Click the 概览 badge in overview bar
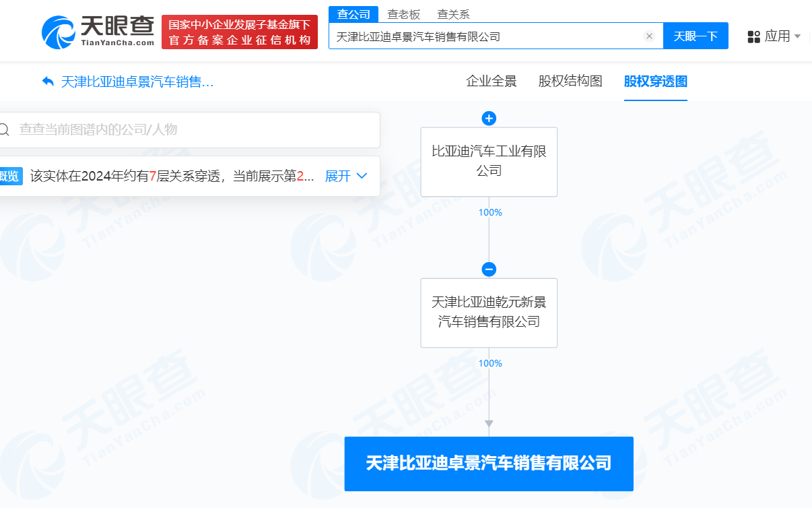This screenshot has height=508, width=812. [10, 176]
